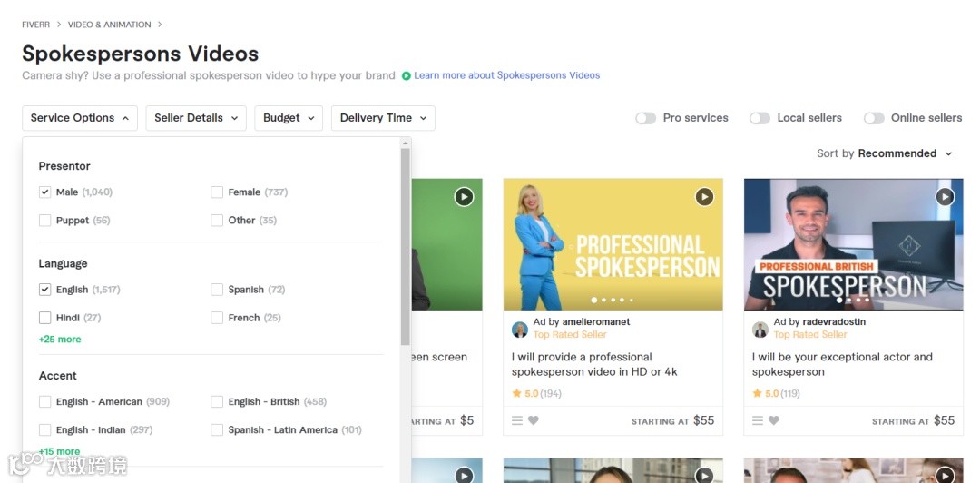This screenshot has height=483, width=980.
Task: Check the Other presenter checkbox
Action: pyautogui.click(x=217, y=221)
